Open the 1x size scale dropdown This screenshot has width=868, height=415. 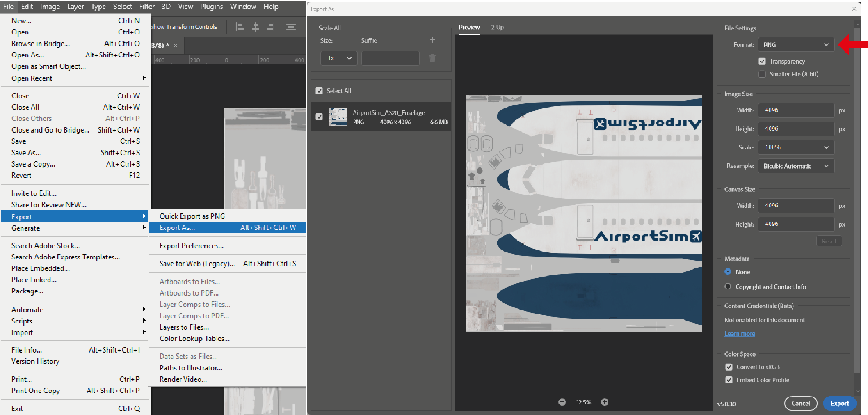coord(339,58)
